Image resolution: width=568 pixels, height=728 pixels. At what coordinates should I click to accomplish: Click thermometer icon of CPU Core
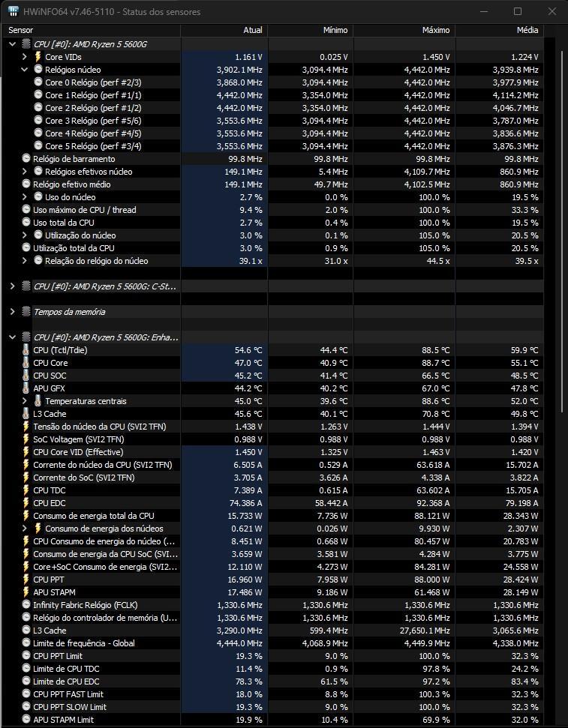(26, 363)
